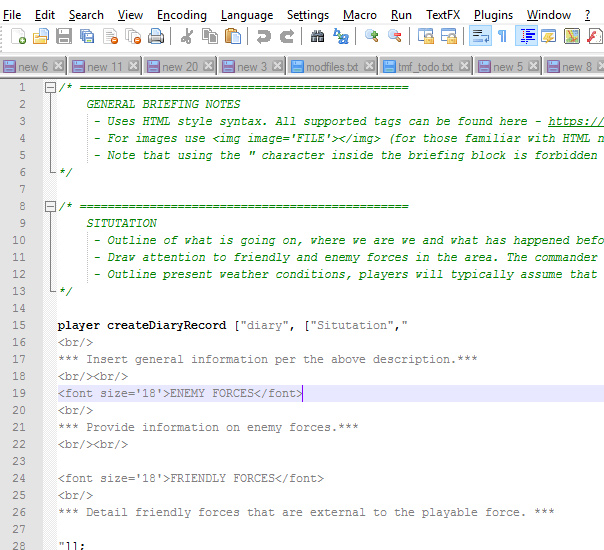Toggle the indent guide button
Image resolution: width=604 pixels, height=550 pixels.
tap(527, 36)
